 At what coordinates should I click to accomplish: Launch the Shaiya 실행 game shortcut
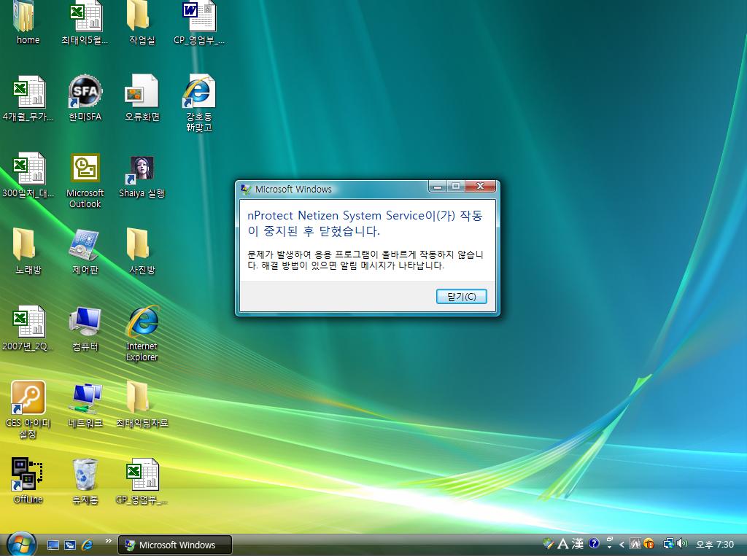(x=142, y=176)
